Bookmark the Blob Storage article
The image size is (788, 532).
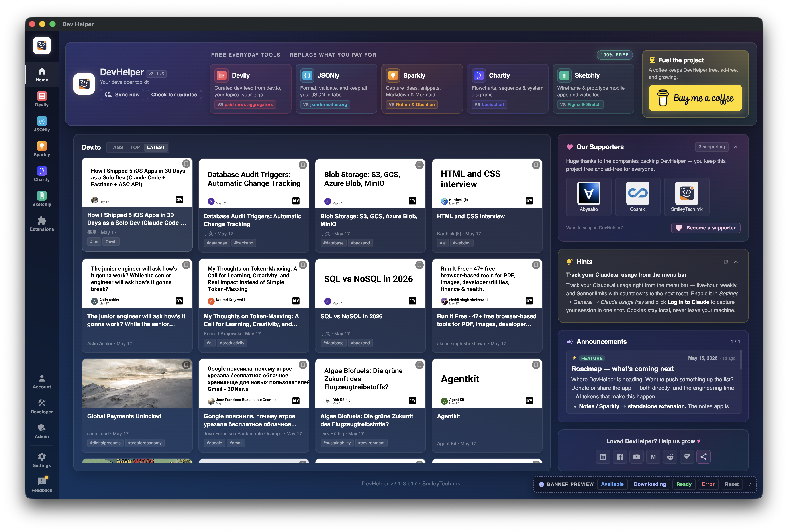coord(419,165)
